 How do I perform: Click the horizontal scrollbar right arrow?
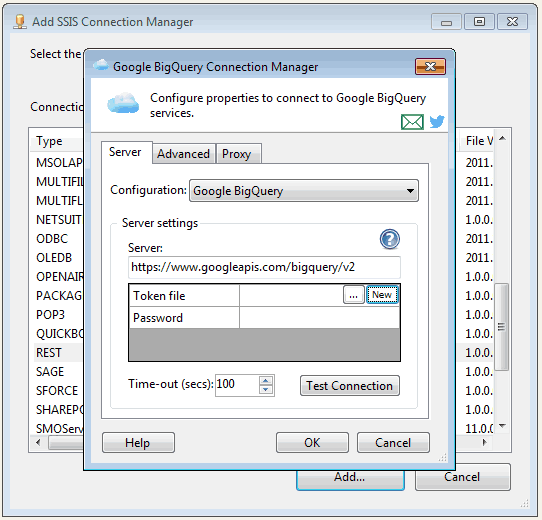coord(485,443)
